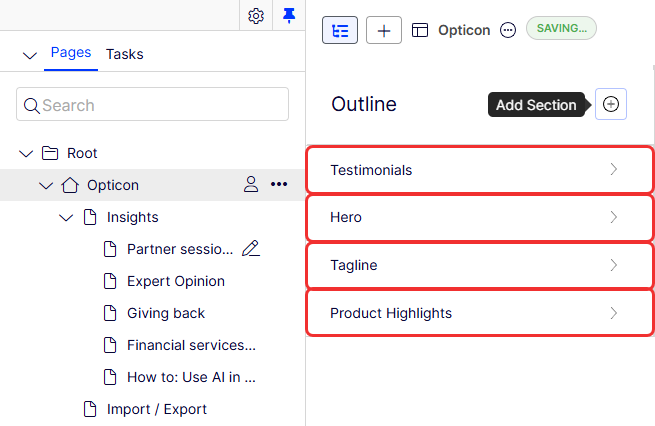The height and width of the screenshot is (426, 655).
Task: Click the magnifier icon in Search
Action: pyautogui.click(x=32, y=106)
